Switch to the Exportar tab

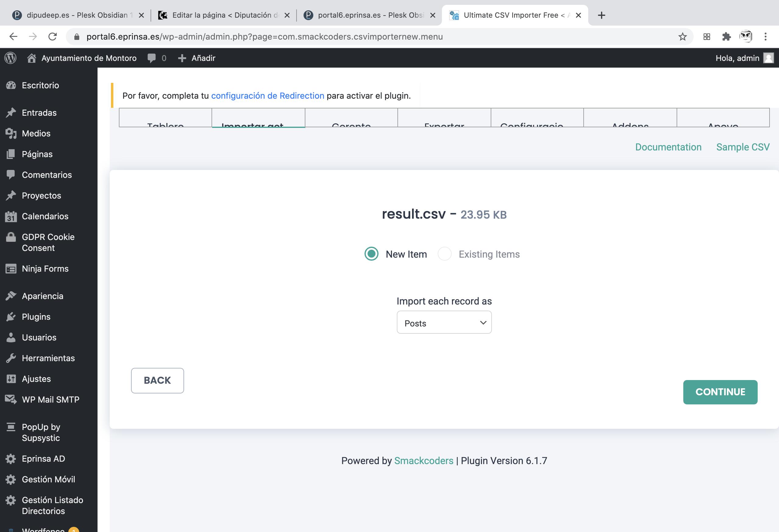(444, 121)
